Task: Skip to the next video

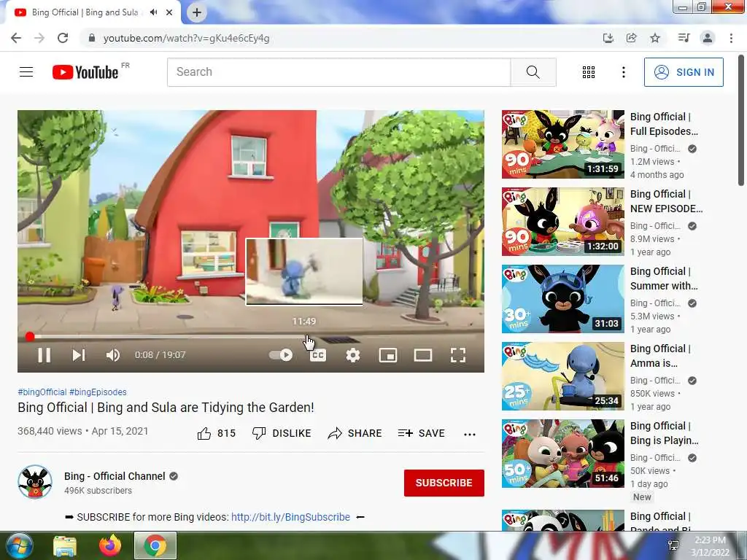Action: click(x=79, y=355)
